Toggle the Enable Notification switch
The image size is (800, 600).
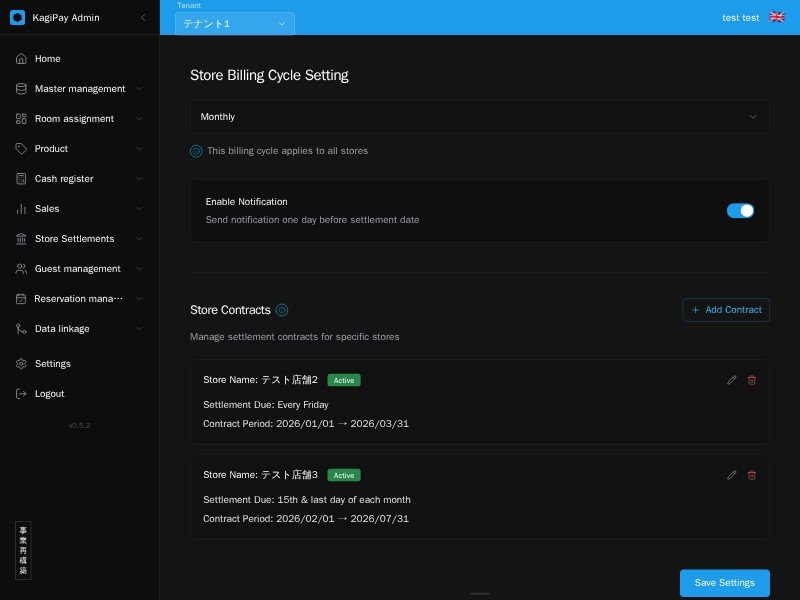click(740, 210)
